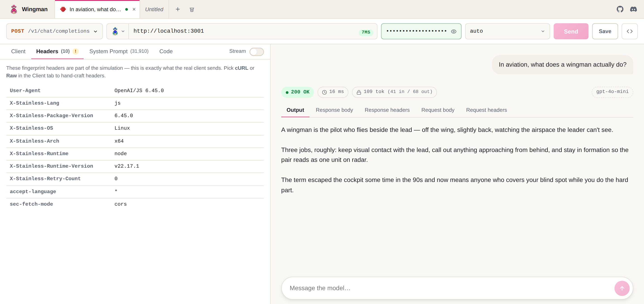Click the lock icon in token badge
644x304 pixels.
click(359, 92)
